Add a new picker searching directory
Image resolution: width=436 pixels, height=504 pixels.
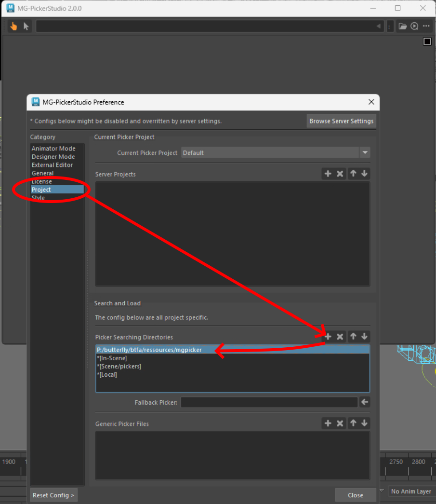pyautogui.click(x=328, y=337)
